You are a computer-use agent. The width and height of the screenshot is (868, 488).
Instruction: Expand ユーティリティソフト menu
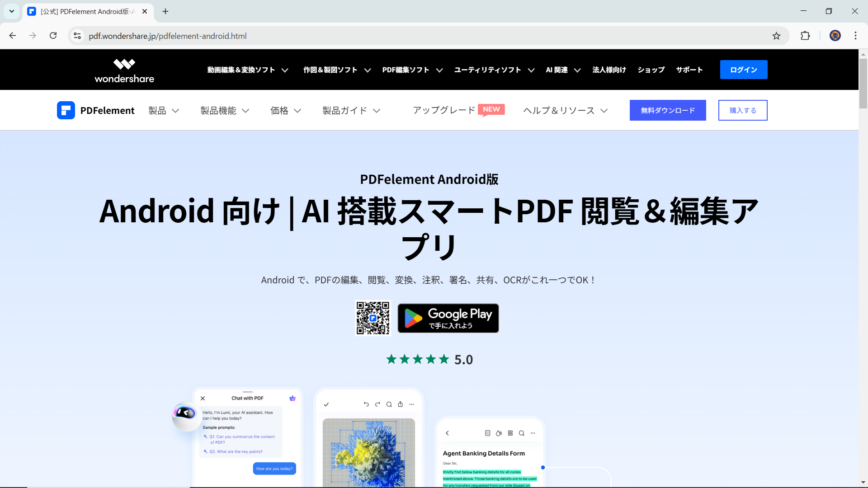pos(494,70)
